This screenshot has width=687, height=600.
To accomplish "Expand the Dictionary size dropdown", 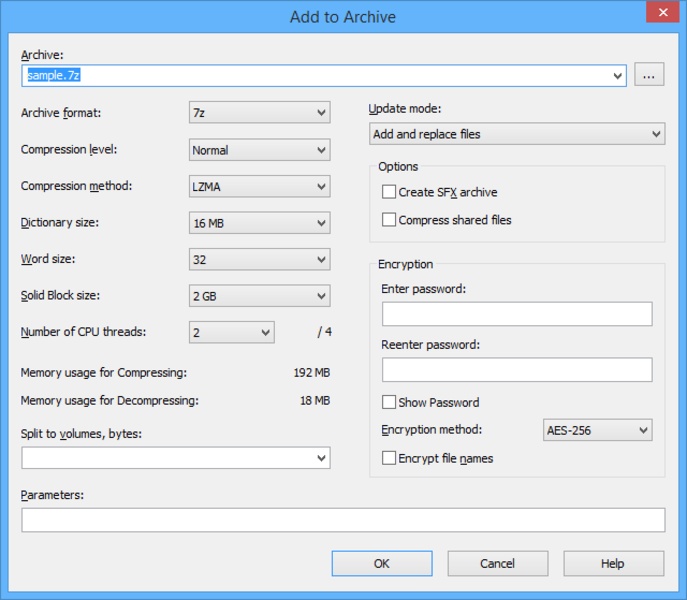I will [259, 223].
